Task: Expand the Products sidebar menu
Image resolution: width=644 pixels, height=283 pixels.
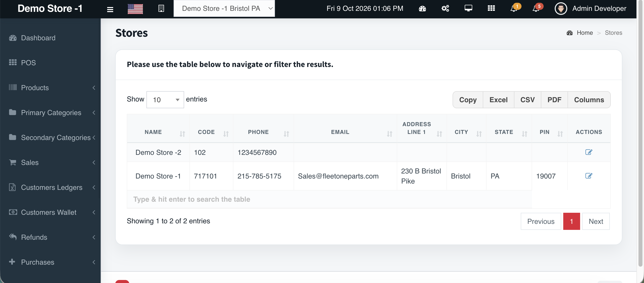Action: tap(50, 88)
